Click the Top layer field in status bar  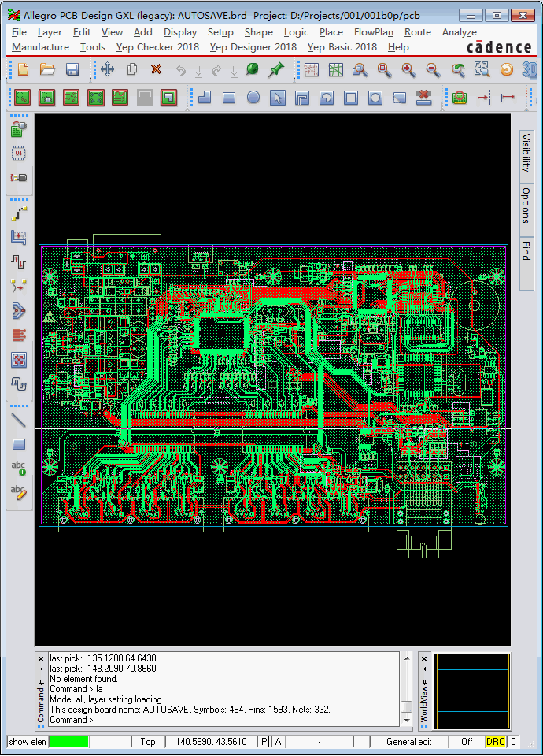tap(148, 742)
